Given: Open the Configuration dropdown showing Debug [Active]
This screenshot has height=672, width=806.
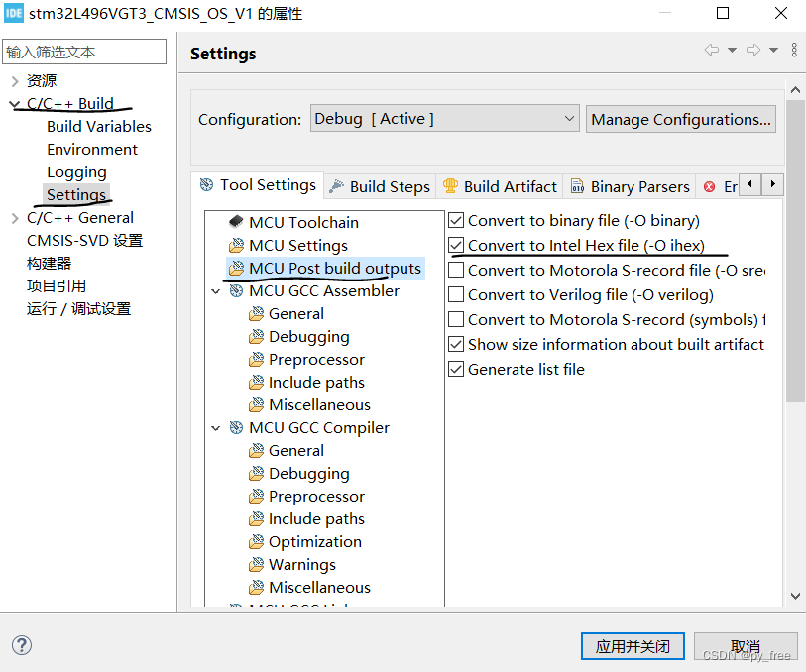Looking at the screenshot, I should click(444, 118).
